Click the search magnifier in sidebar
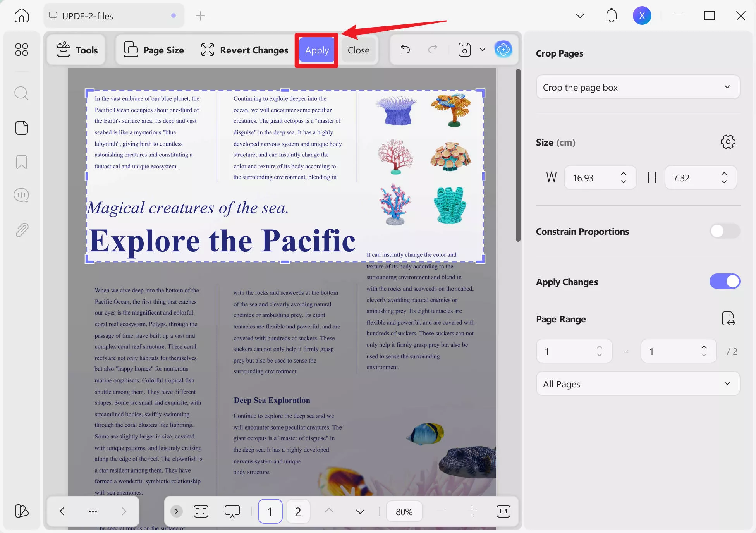Screen dimensions: 756x533 pos(22,93)
